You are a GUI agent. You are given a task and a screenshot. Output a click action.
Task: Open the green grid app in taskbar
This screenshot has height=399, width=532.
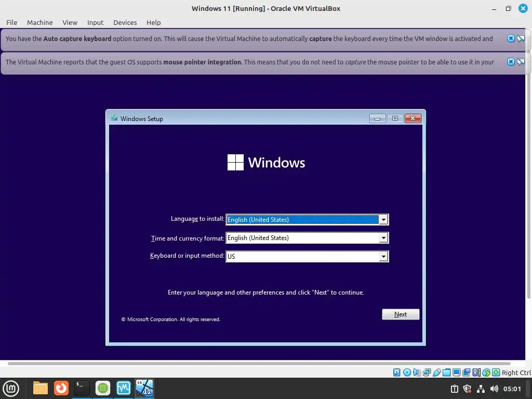(102, 388)
